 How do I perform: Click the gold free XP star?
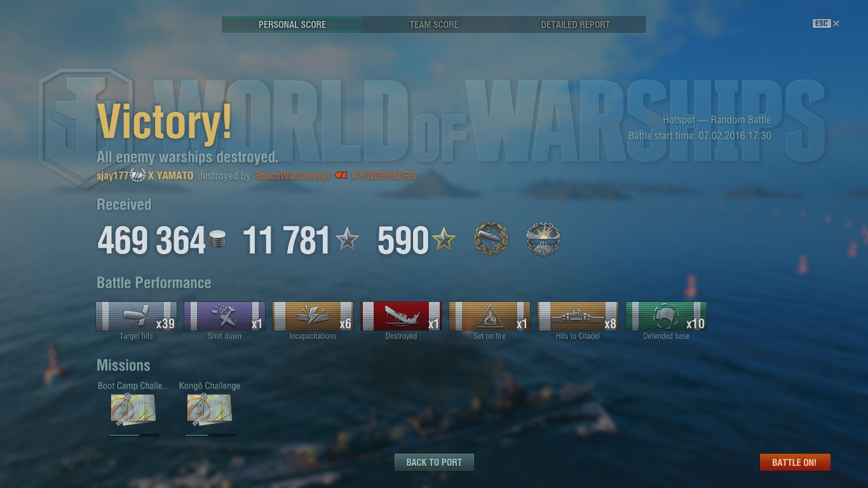[444, 240]
